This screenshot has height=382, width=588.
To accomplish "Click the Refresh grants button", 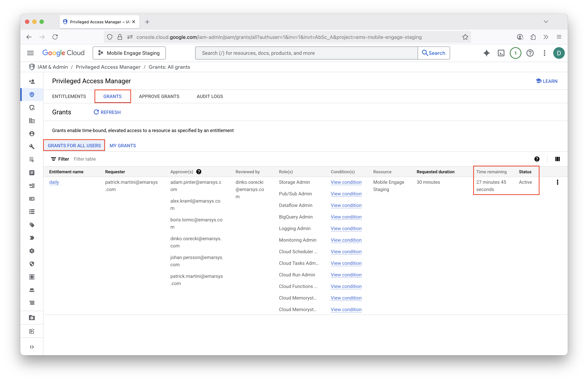I will point(107,112).
